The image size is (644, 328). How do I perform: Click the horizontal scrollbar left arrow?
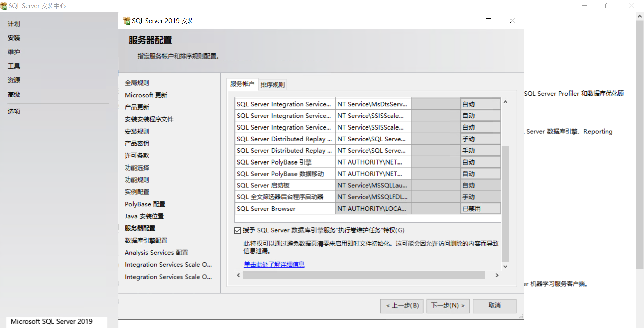tap(238, 275)
